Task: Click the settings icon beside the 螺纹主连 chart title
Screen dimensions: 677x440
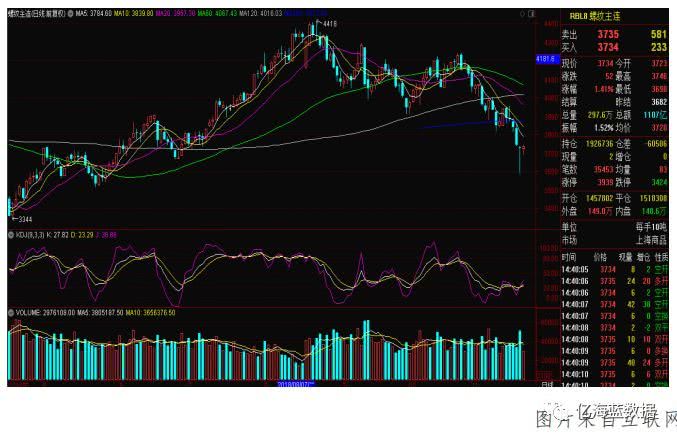Action: [69, 14]
